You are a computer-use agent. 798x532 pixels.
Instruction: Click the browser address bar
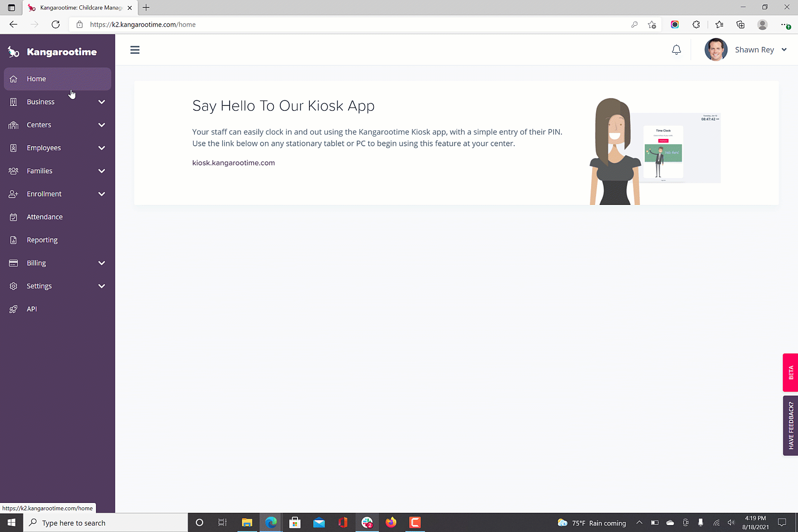pos(345,25)
